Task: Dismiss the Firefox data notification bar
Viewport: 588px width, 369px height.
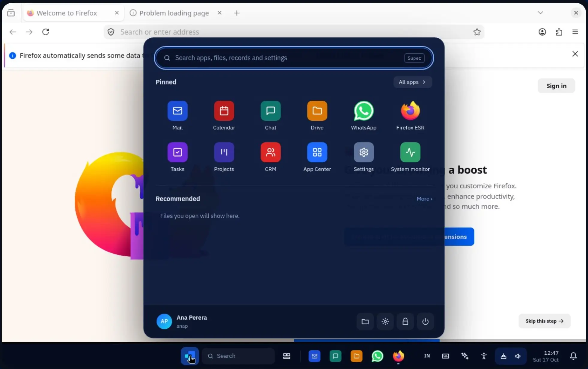Action: (x=575, y=54)
